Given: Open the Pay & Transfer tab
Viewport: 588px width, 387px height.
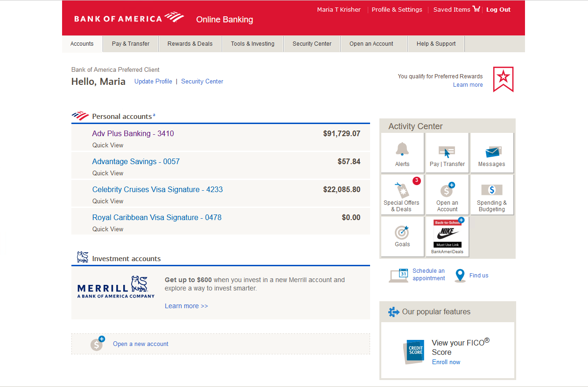Looking at the screenshot, I should pos(131,44).
